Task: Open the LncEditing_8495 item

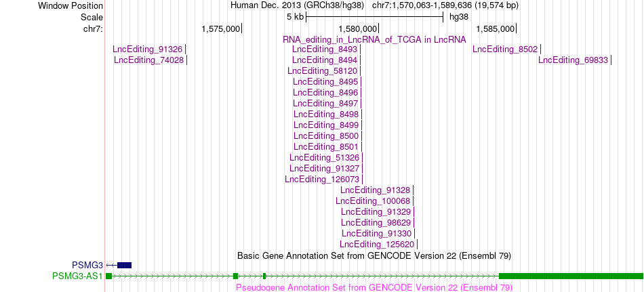Action: click(325, 81)
